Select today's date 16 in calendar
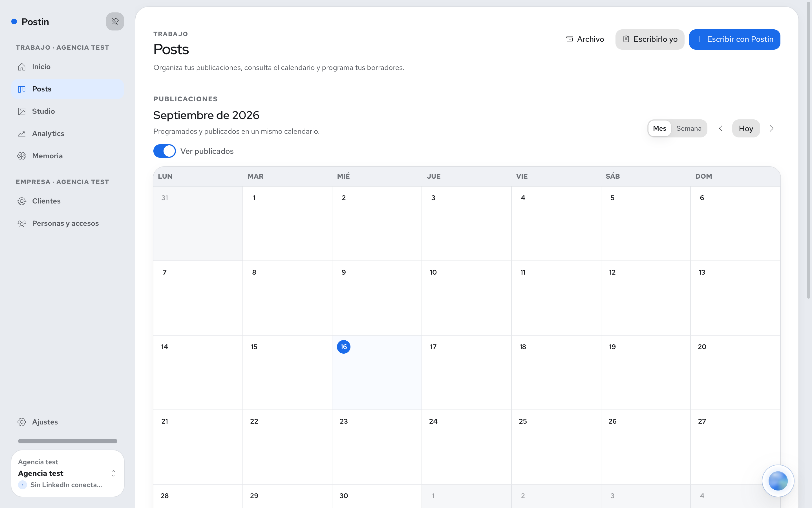812x508 pixels. [x=344, y=347]
